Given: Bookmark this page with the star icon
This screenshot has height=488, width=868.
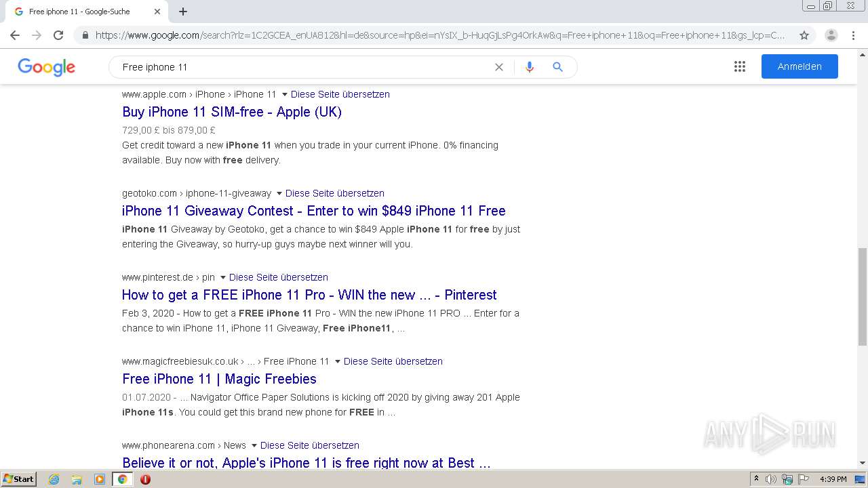Looking at the screenshot, I should (x=804, y=35).
